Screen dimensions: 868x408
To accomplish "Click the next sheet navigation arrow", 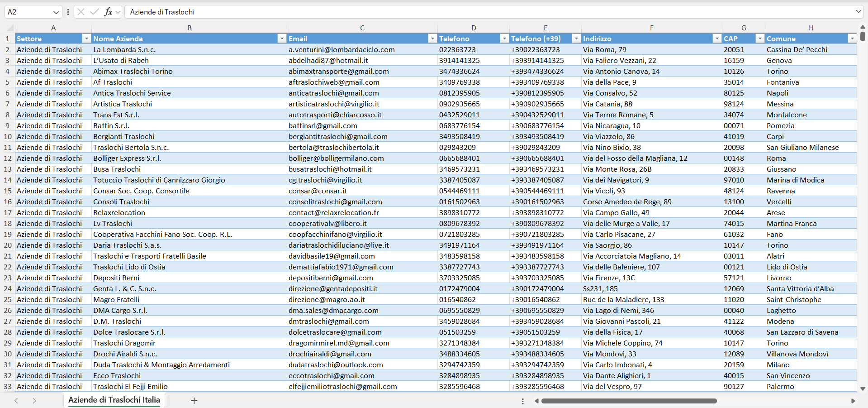I will pos(34,401).
